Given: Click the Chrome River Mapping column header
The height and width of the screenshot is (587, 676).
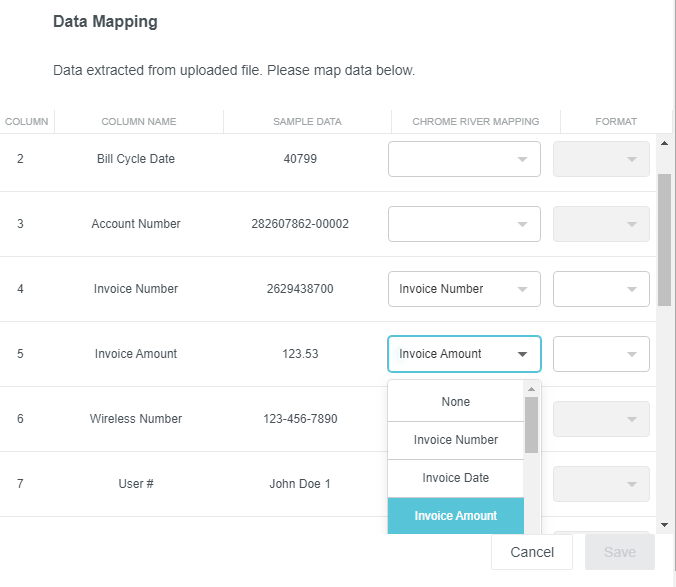Looking at the screenshot, I should (475, 122).
